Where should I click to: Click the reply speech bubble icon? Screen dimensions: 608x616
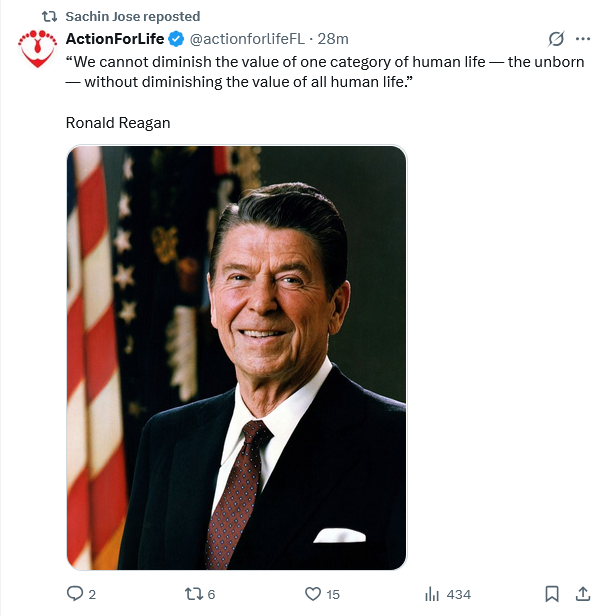(x=74, y=594)
